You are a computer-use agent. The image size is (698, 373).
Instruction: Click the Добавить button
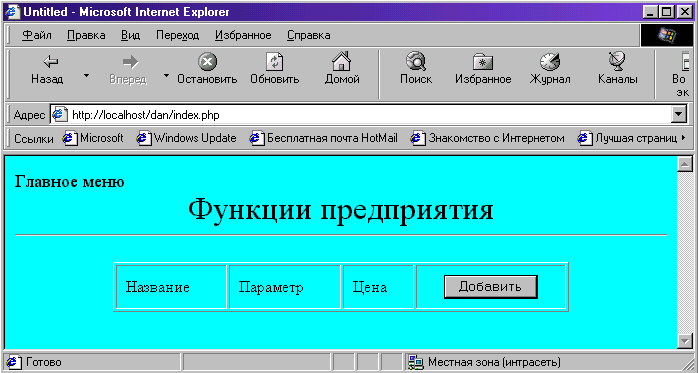[491, 287]
